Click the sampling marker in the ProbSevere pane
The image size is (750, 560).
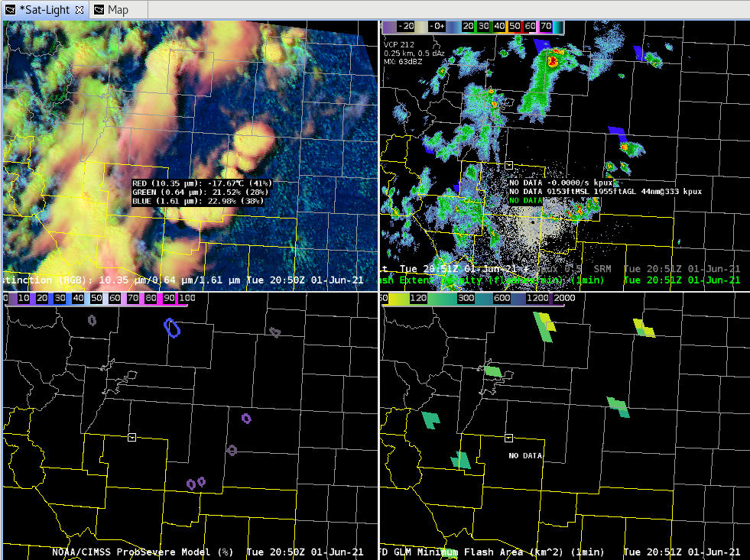tap(132, 437)
